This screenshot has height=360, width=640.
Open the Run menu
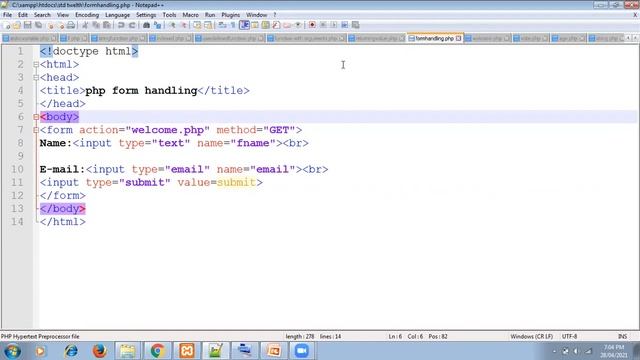coord(210,15)
